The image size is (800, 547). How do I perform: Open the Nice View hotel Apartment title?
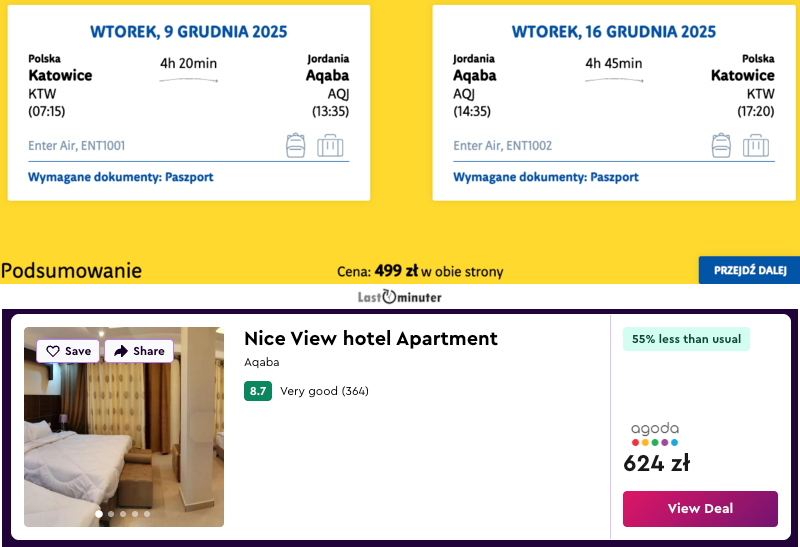370,338
